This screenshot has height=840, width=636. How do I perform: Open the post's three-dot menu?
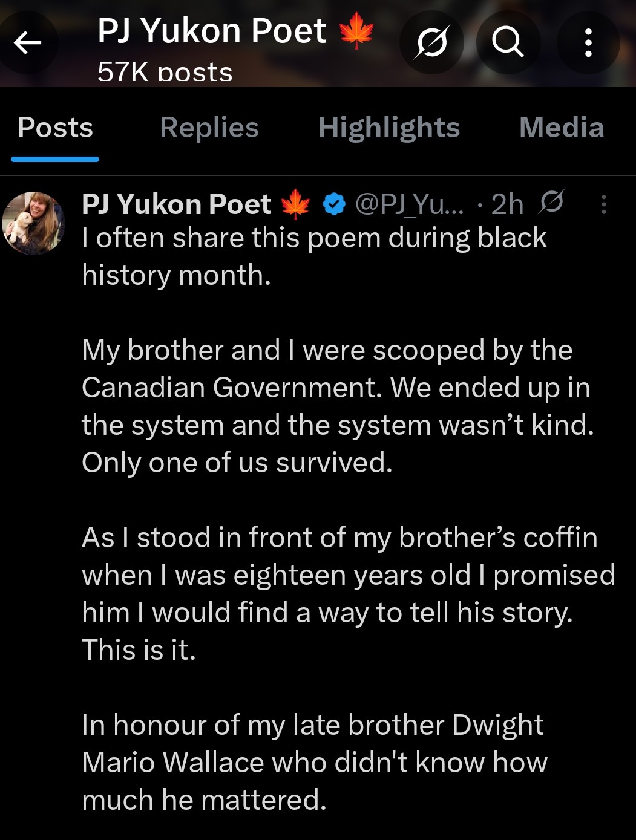[x=603, y=204]
